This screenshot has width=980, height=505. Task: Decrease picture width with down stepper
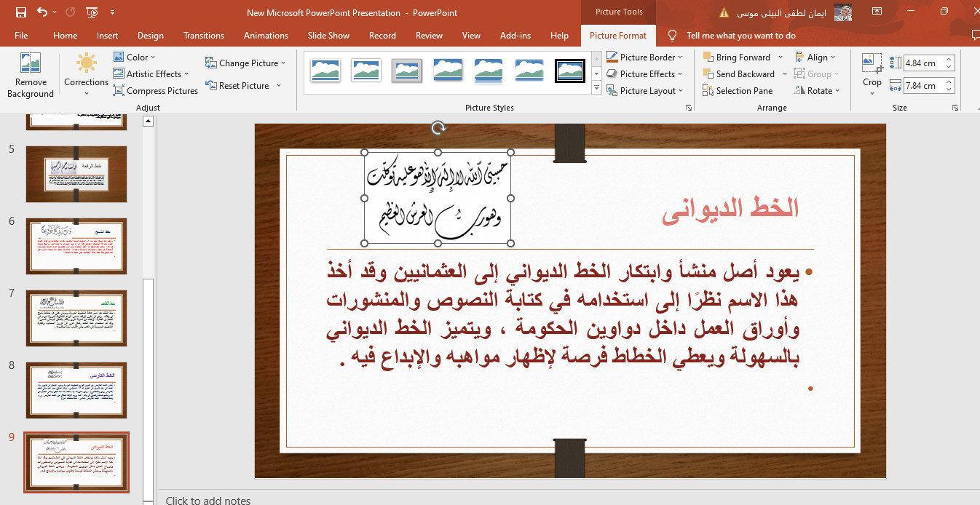point(949,89)
